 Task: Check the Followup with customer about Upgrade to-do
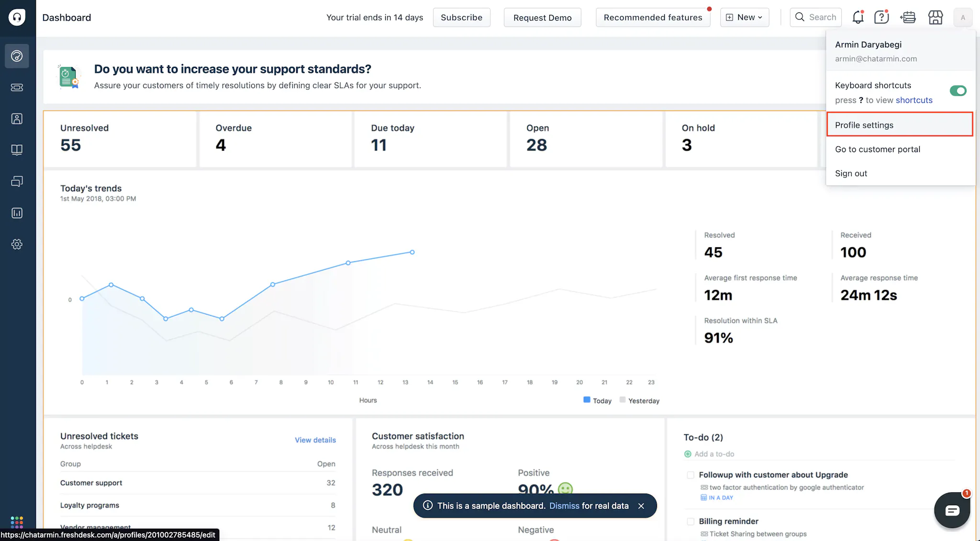point(690,475)
